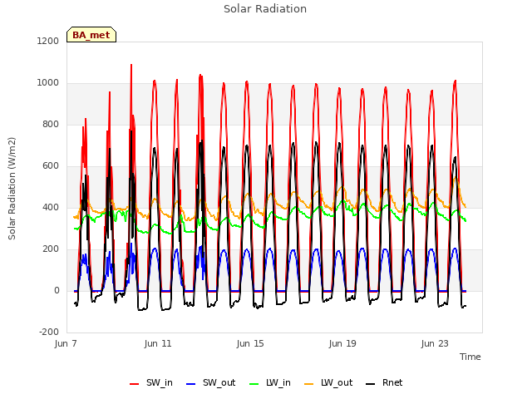Toggle the LW_in legend entry
This screenshot has height=399, width=532.
pyautogui.click(x=270, y=382)
